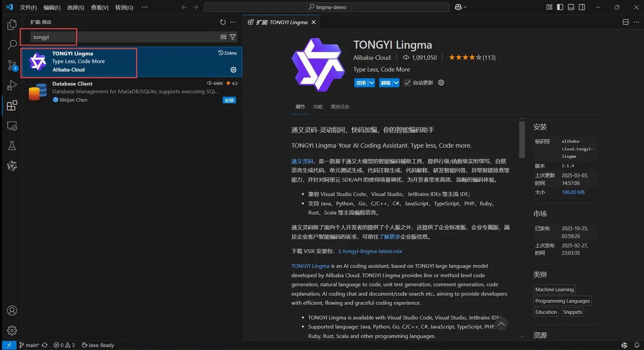Select the Programming Languages category tag
Image resolution: width=644 pixels, height=350 pixels.
click(563, 301)
